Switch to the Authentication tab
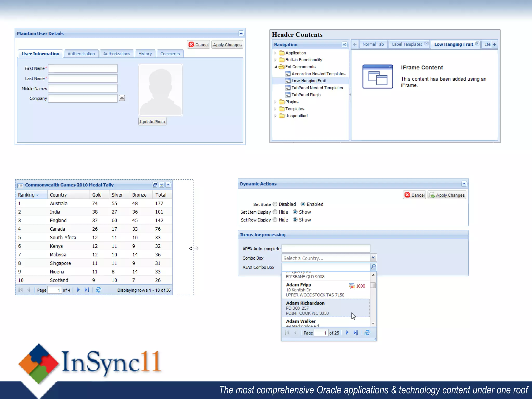 [81, 54]
